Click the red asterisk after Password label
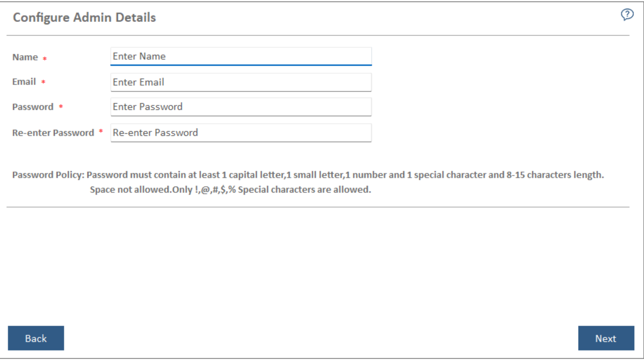Image resolution: width=644 pixels, height=363 pixels. tap(61, 107)
